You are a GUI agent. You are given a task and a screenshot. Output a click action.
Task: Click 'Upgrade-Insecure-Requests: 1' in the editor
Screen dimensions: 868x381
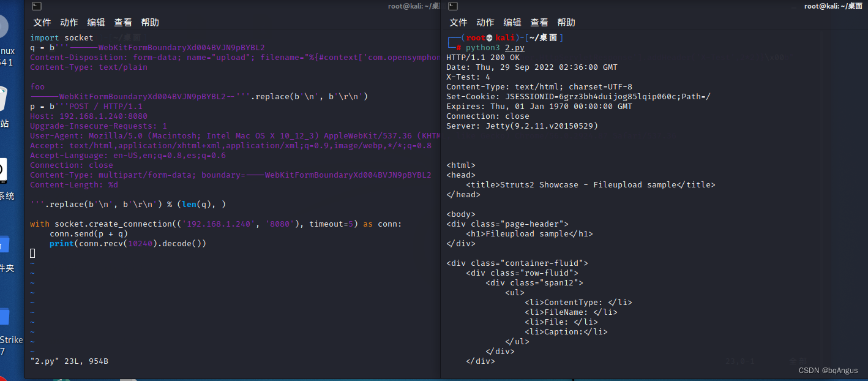99,126
